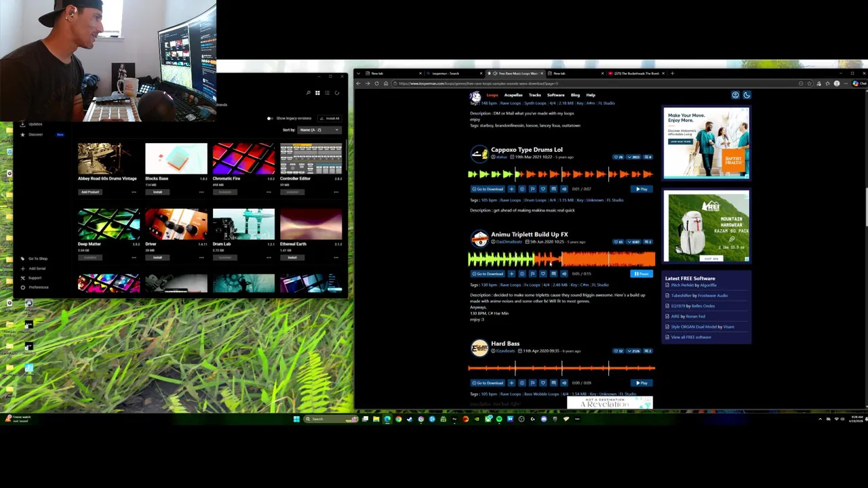Toggle dark mode moon icon on Looperman
This screenshot has width=868, height=488.
pyautogui.click(x=747, y=95)
